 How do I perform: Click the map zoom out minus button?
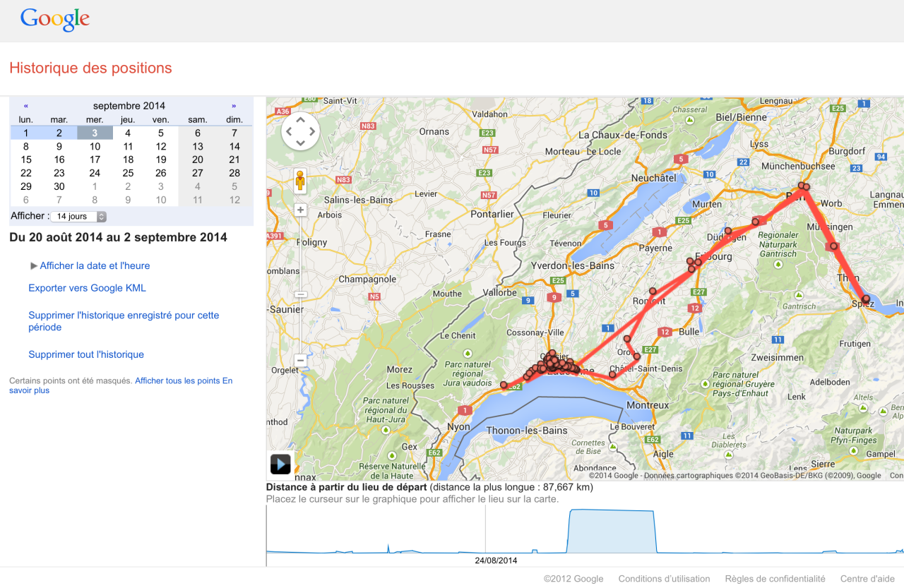(x=300, y=360)
